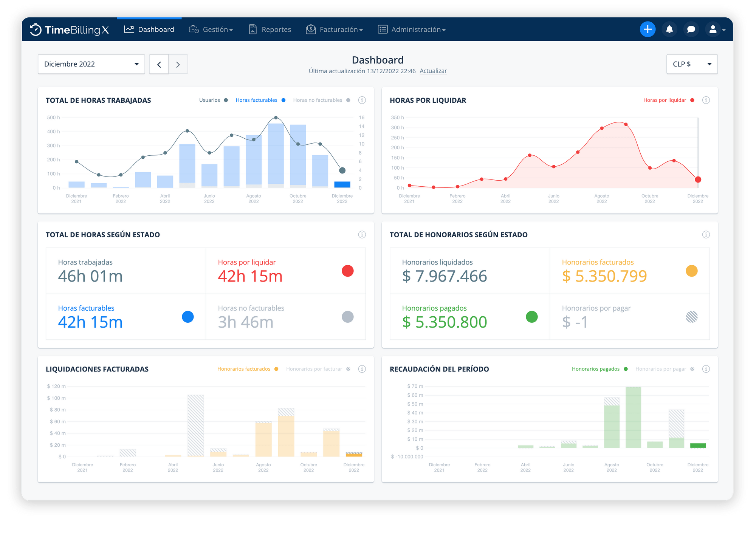
Task: Click the info icon on 'Total de horas trabajadas'
Action: 362,100
